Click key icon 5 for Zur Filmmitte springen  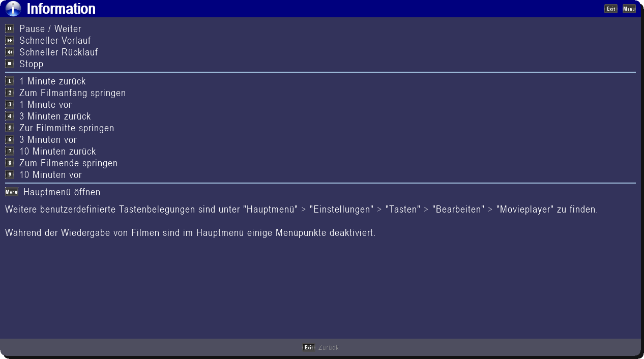[10, 128]
